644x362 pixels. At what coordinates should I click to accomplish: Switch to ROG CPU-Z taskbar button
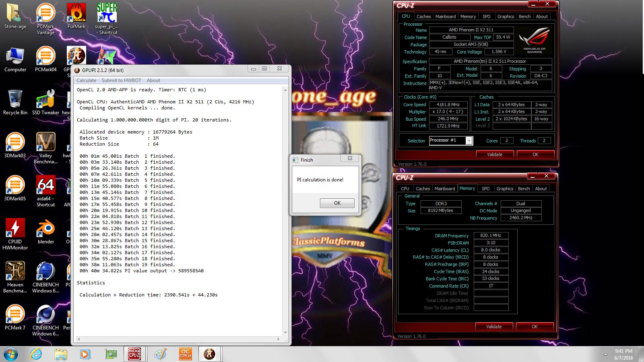pyautogui.click(x=134, y=354)
